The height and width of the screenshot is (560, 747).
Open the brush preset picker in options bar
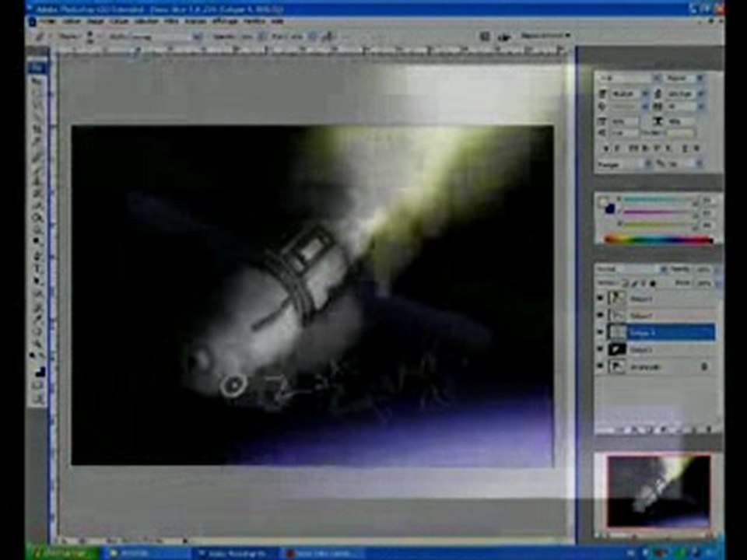click(x=89, y=37)
